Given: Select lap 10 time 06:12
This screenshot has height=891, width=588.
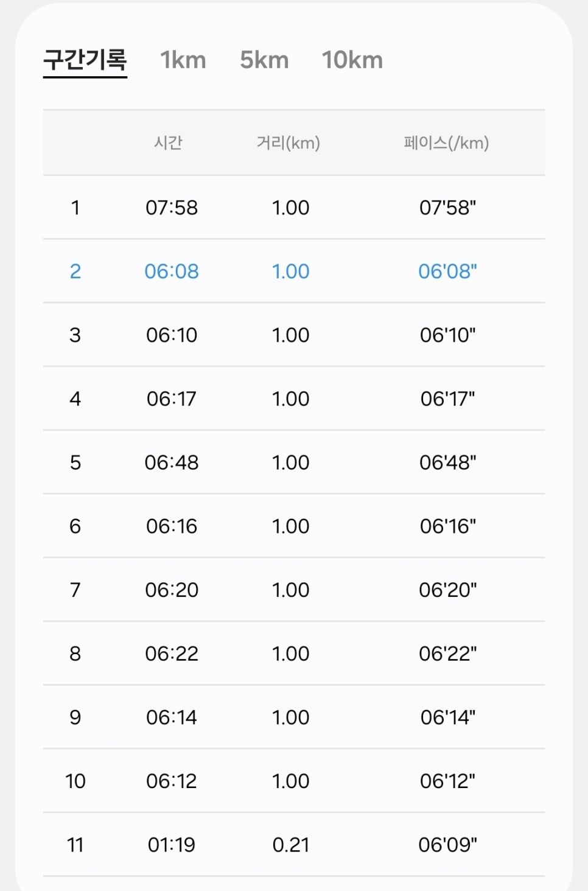Looking at the screenshot, I should (x=172, y=781).
